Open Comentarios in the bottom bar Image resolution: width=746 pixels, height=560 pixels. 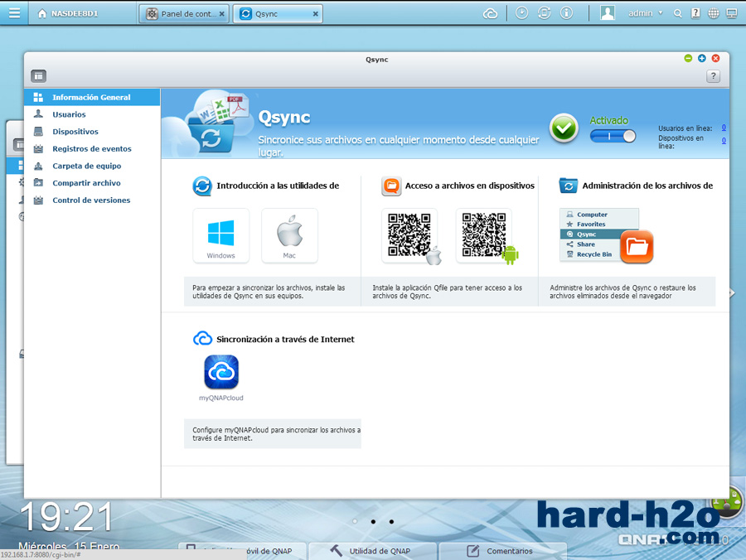503,551
